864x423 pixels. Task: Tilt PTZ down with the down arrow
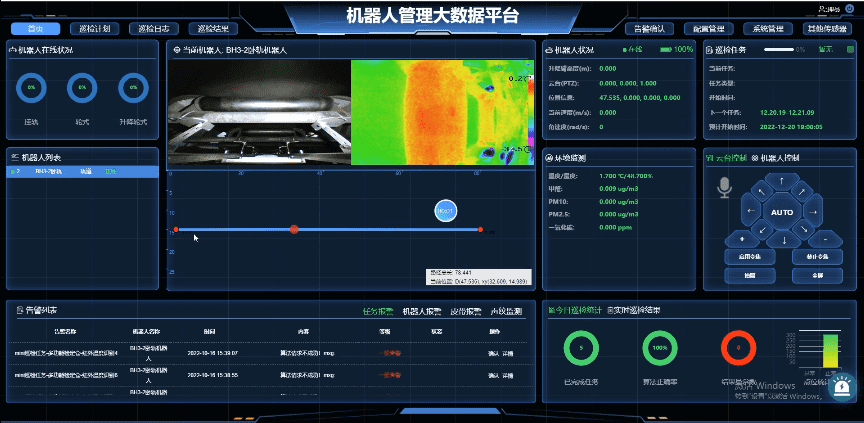(x=783, y=240)
